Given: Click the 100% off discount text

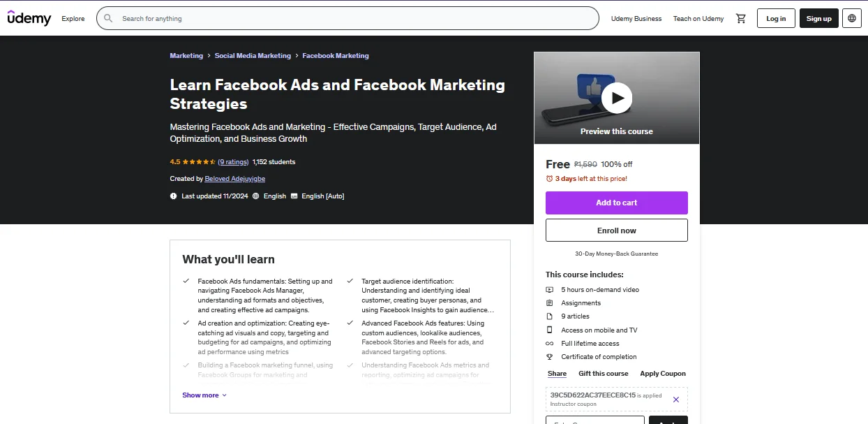Looking at the screenshot, I should pyautogui.click(x=617, y=165).
